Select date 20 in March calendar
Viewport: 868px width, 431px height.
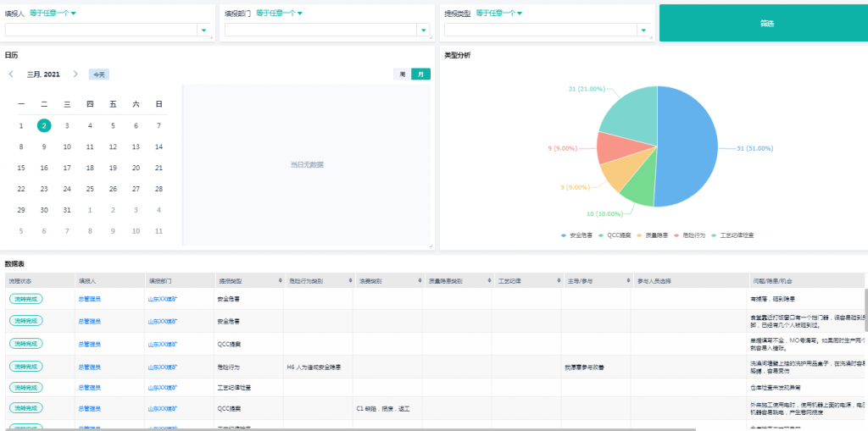[x=136, y=168]
